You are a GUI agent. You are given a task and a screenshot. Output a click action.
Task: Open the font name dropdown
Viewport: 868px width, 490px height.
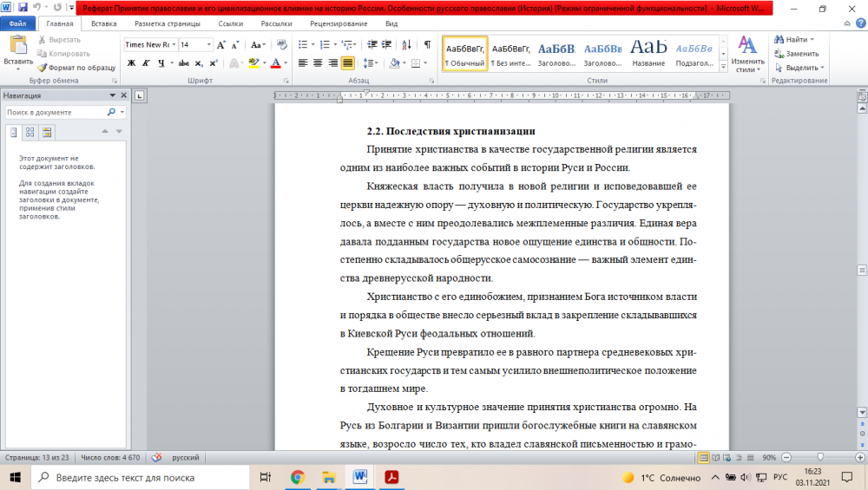pyautogui.click(x=174, y=44)
